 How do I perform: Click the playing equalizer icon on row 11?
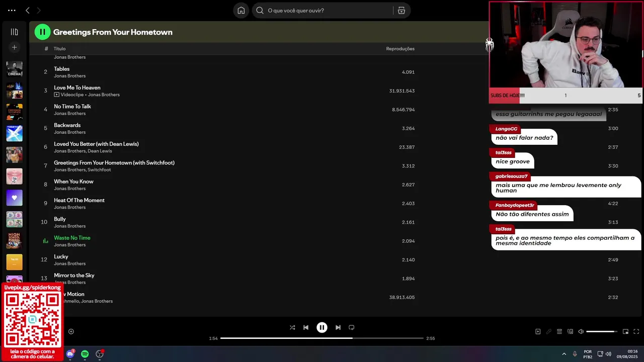point(45,241)
